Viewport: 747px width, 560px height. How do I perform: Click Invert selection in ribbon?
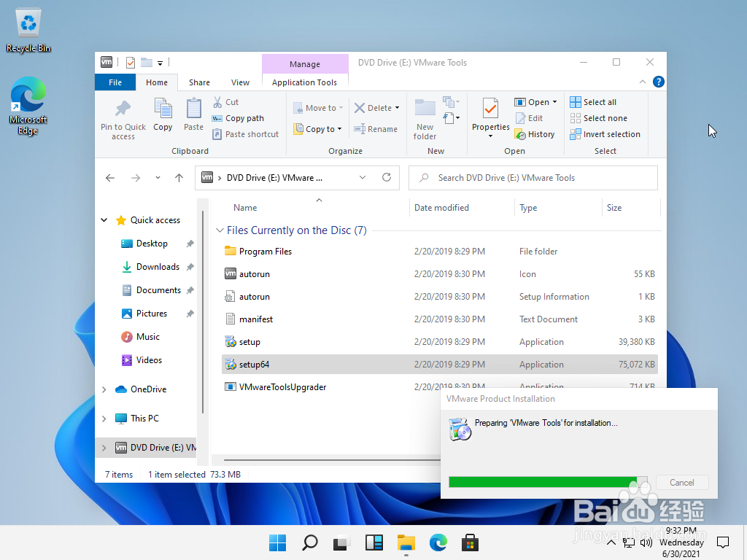[605, 134]
